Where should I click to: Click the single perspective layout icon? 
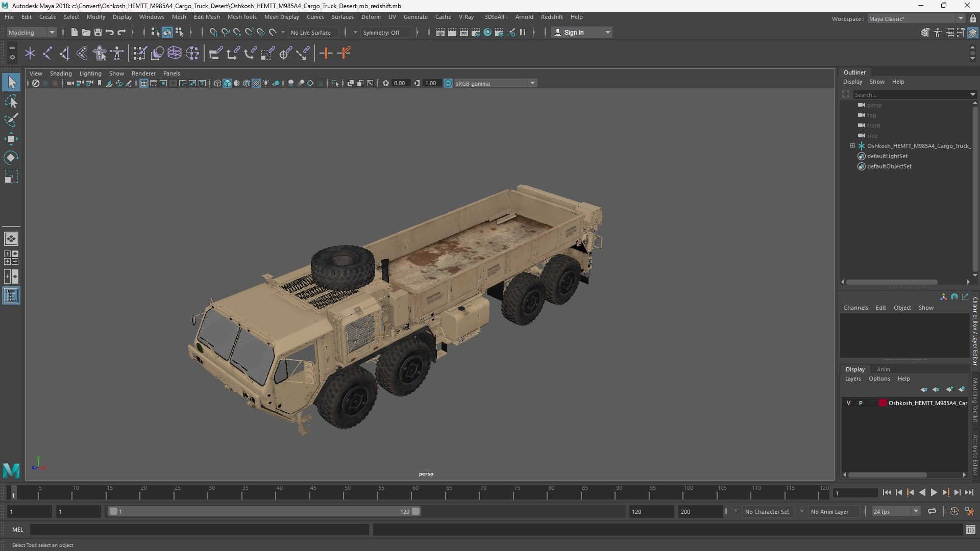11,238
